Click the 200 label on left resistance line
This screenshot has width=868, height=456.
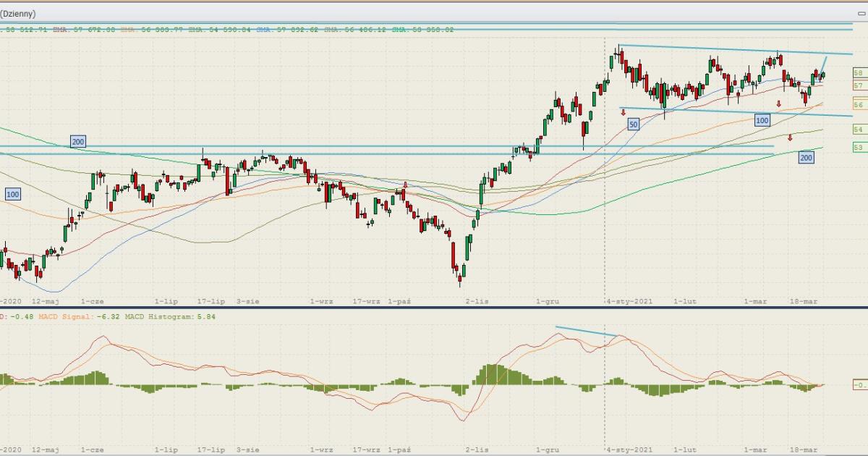point(78,142)
